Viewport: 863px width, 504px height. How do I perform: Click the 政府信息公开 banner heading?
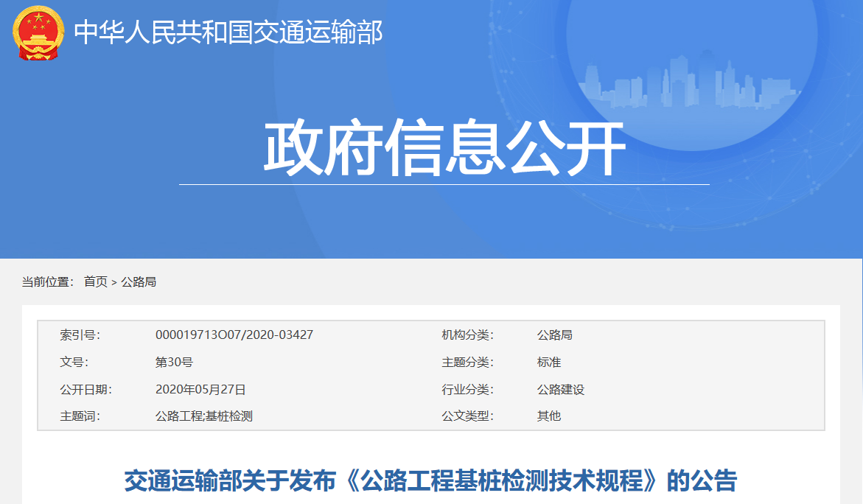coord(431,146)
